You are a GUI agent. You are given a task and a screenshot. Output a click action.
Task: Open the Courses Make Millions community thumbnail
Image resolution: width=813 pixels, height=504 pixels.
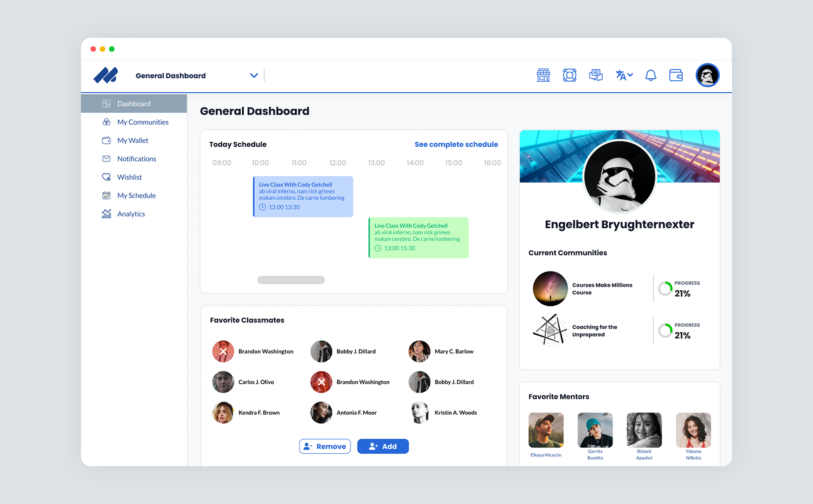point(550,289)
